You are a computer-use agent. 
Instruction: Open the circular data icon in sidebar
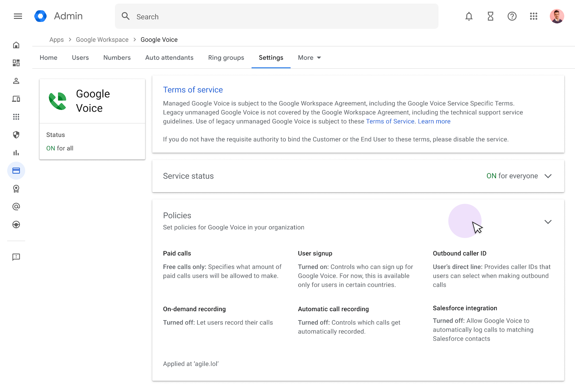16,225
